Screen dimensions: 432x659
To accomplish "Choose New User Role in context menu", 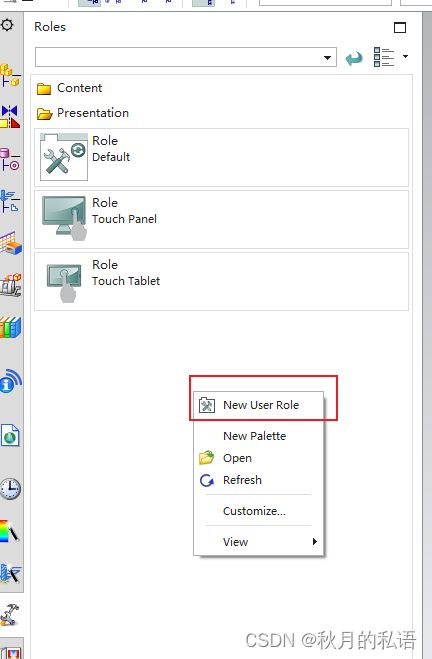I will pos(258,405).
